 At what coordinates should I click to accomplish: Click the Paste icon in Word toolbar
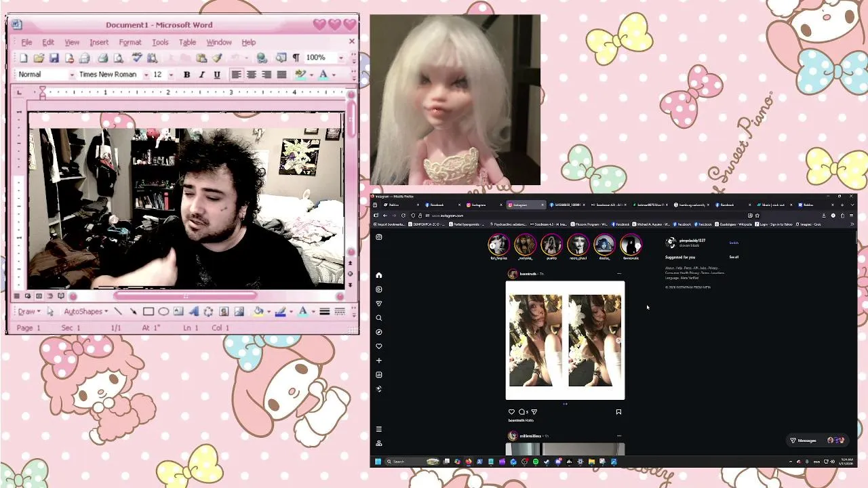(201, 58)
